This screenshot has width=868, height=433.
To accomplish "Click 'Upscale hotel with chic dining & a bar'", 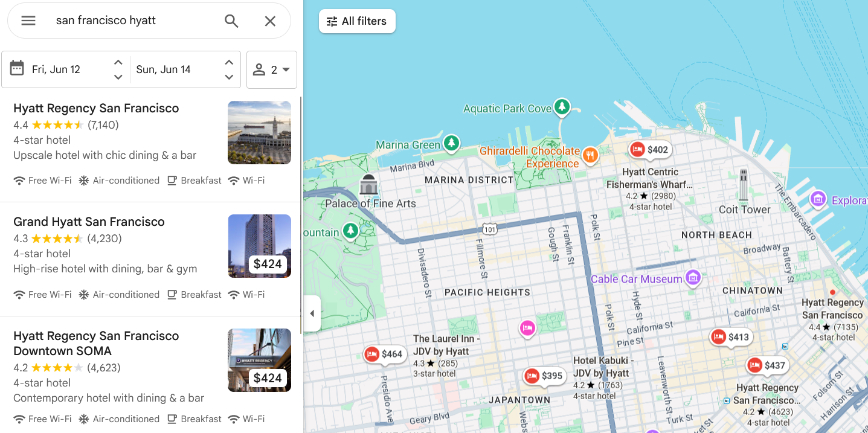I will coord(105,155).
